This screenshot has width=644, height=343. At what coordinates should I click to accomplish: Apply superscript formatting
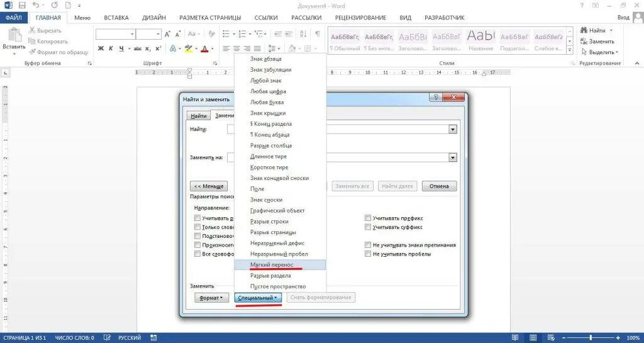(x=158, y=48)
